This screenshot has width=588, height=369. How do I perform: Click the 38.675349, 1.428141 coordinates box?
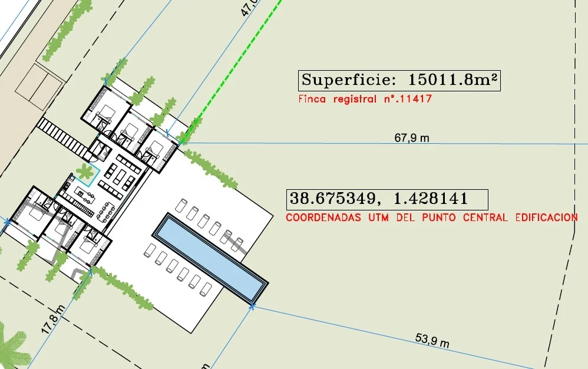tap(388, 199)
